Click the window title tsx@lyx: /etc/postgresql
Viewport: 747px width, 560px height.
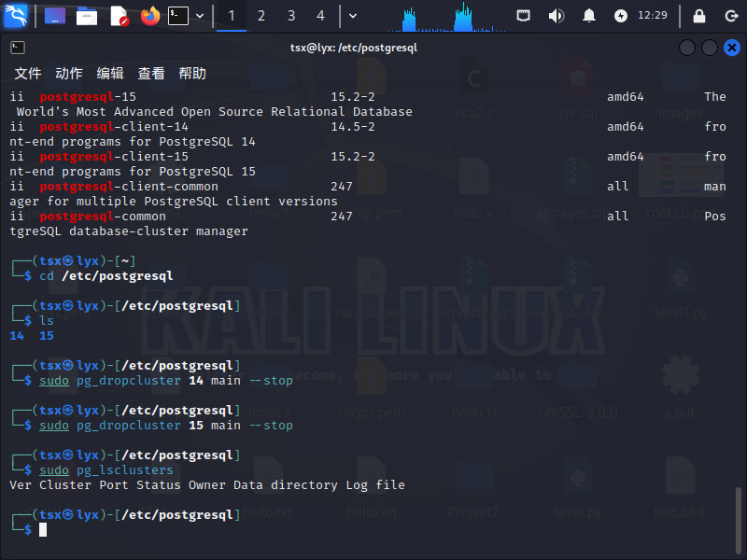(354, 48)
